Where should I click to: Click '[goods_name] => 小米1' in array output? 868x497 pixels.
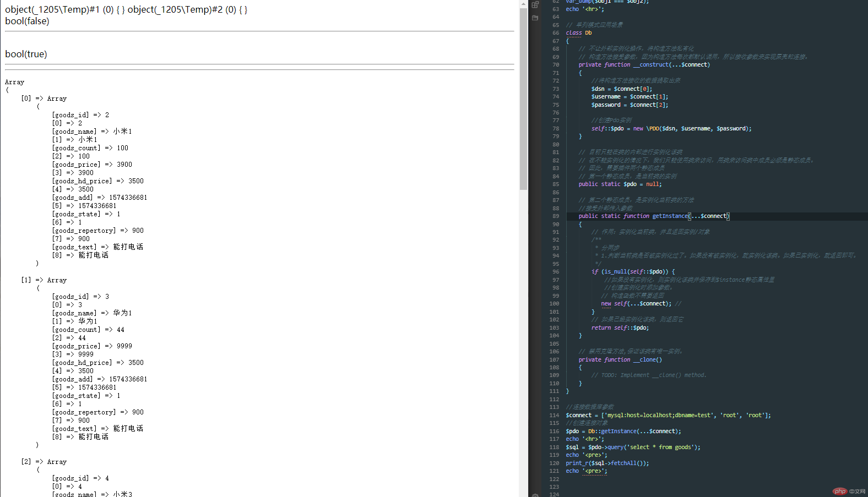coord(92,132)
